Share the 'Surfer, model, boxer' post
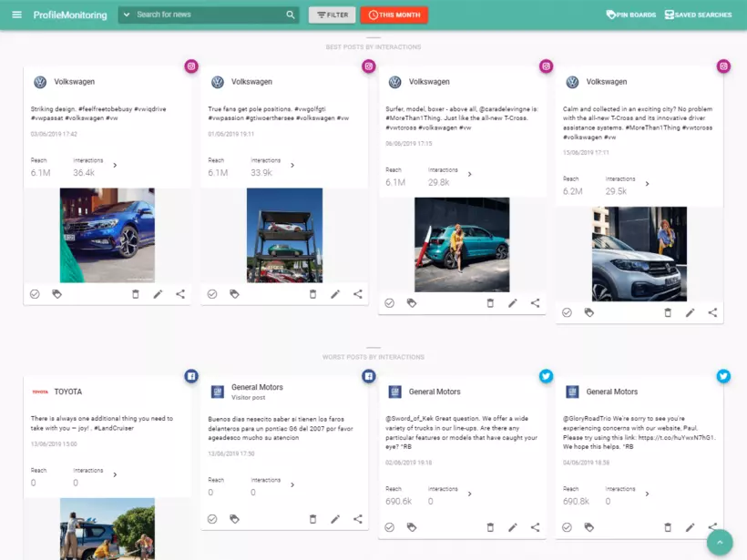 click(x=535, y=303)
